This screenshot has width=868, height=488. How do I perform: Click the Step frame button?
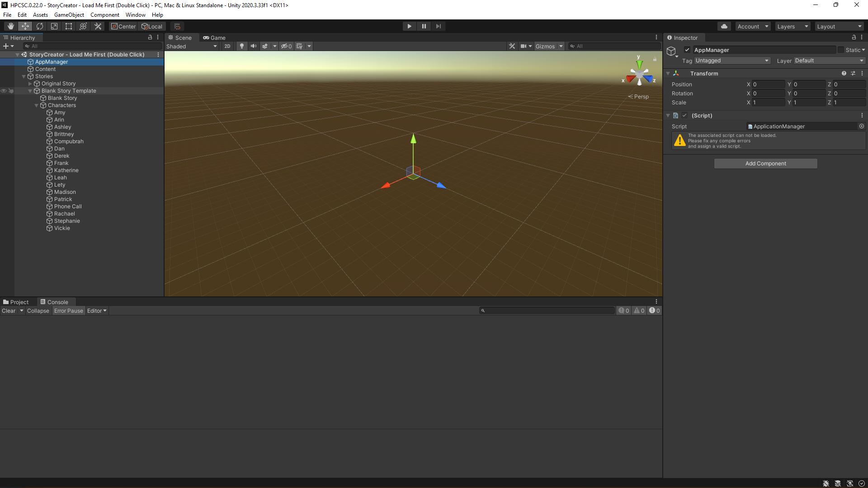[438, 26]
